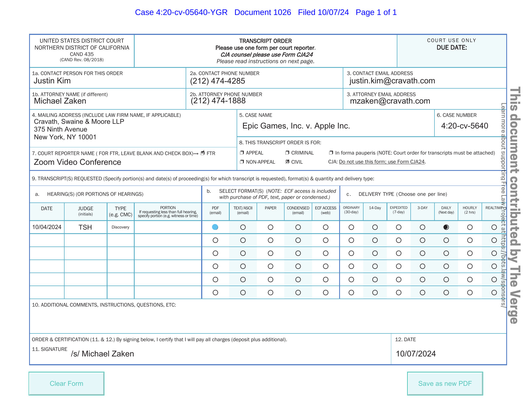Screen dimensions: 532x411
Task: Tick the NON-APPEAL checkbox
Action: pyautogui.click(x=242, y=162)
